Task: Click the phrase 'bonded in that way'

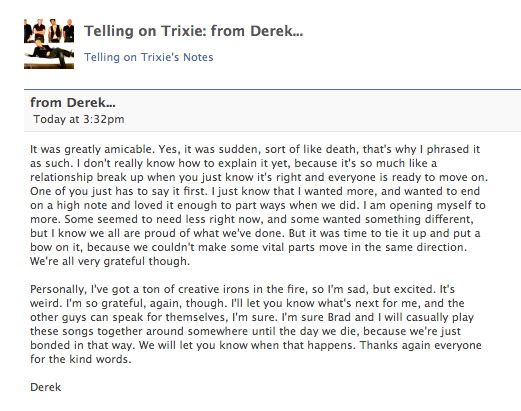Action: [82, 345]
